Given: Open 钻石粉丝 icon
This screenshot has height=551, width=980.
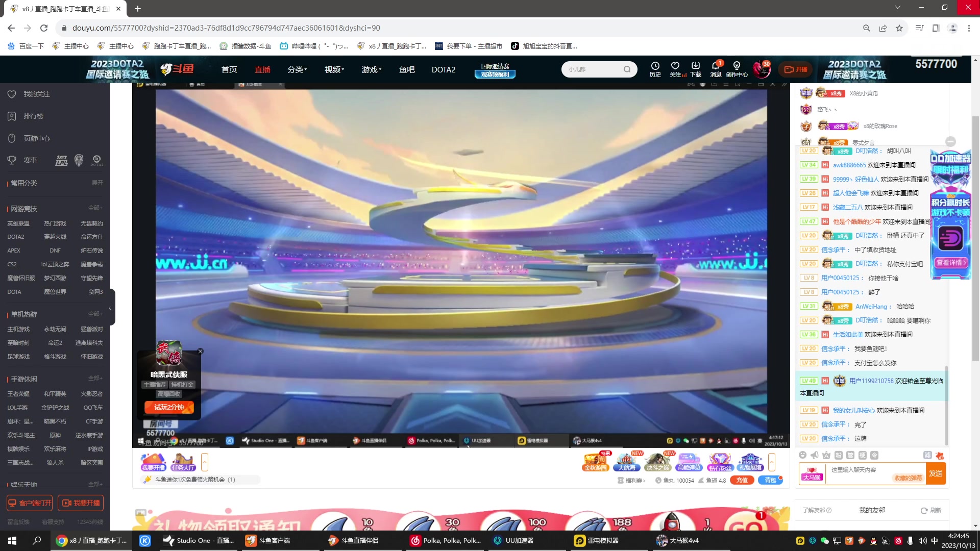Looking at the screenshot, I should point(720,462).
